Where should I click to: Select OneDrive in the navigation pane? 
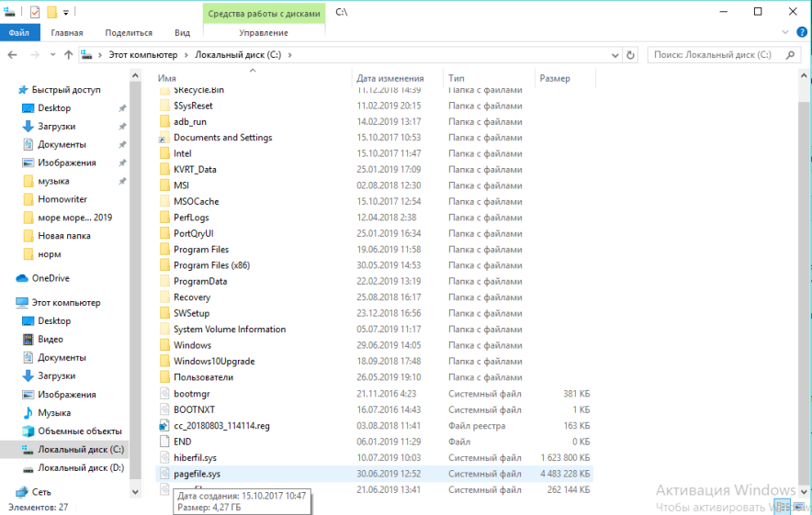click(x=51, y=278)
